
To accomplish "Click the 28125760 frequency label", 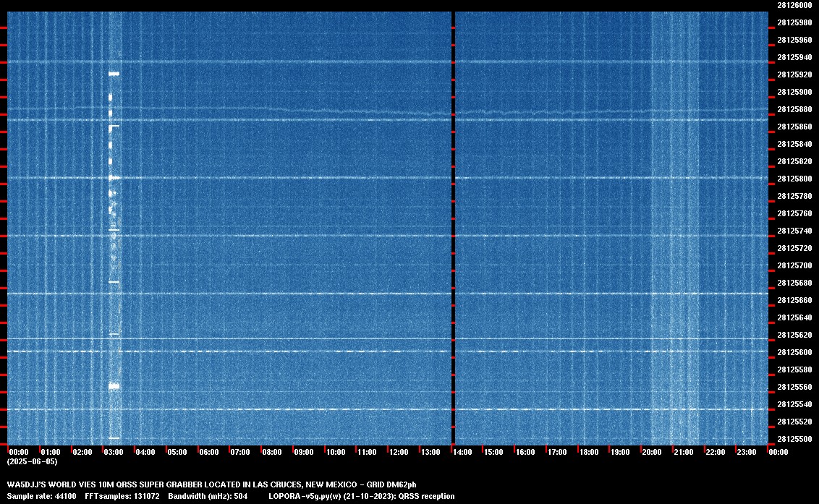I will coord(794,213).
